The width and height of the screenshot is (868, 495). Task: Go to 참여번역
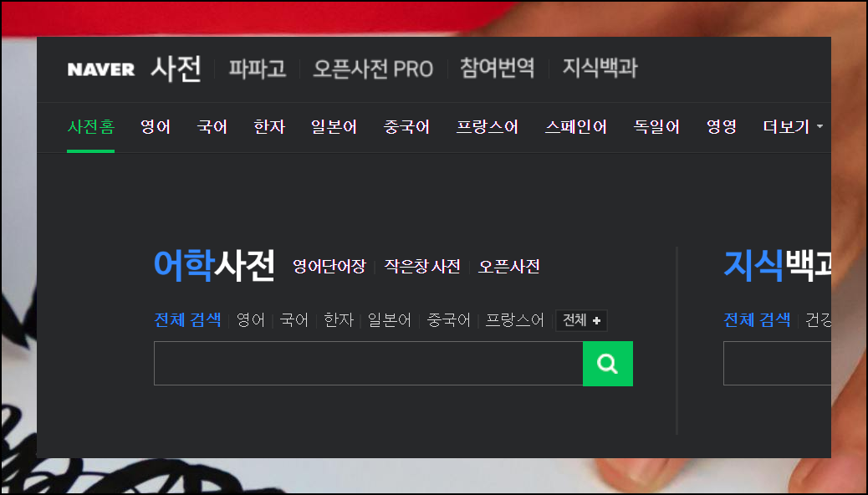497,68
